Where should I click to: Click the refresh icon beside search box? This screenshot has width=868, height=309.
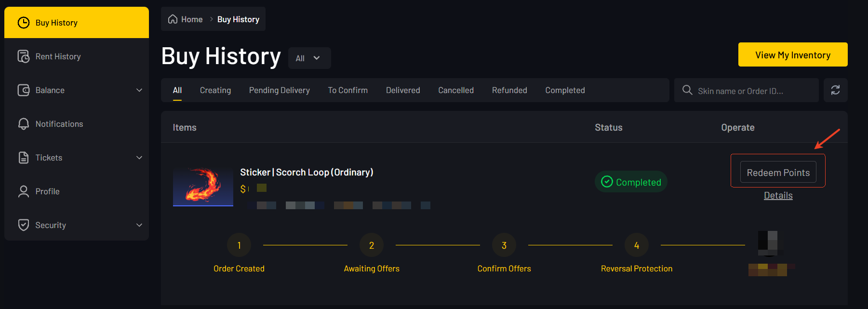[x=835, y=90]
